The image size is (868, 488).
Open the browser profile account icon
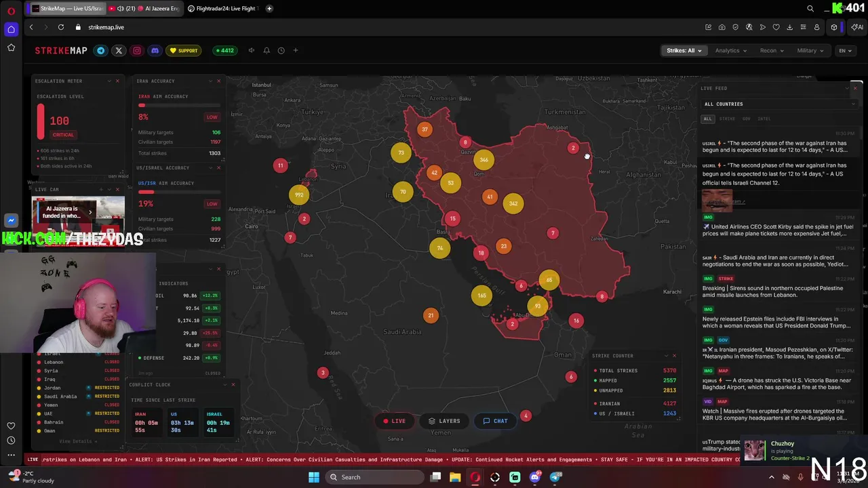[x=816, y=27]
